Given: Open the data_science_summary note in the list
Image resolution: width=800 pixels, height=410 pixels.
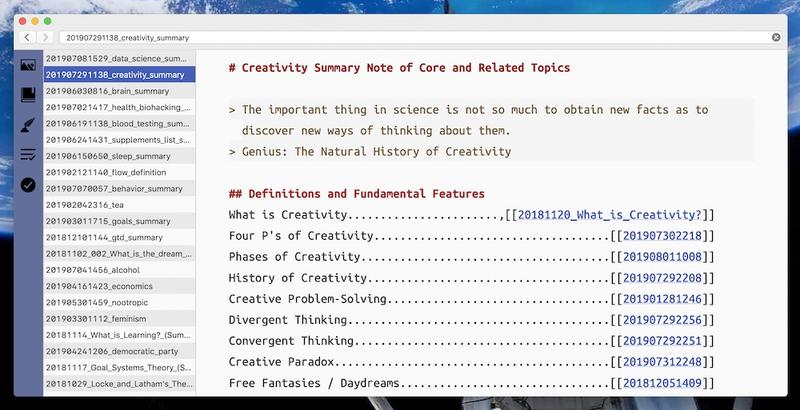Looking at the screenshot, I should [117, 59].
